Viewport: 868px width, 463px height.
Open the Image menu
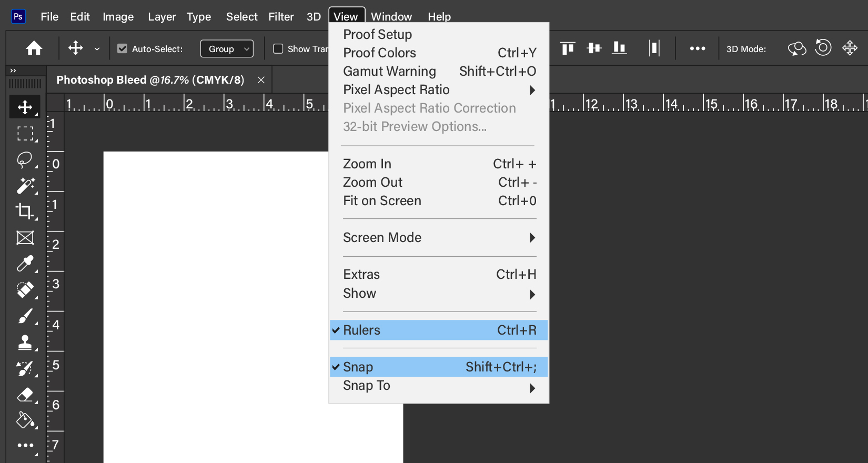pos(118,16)
